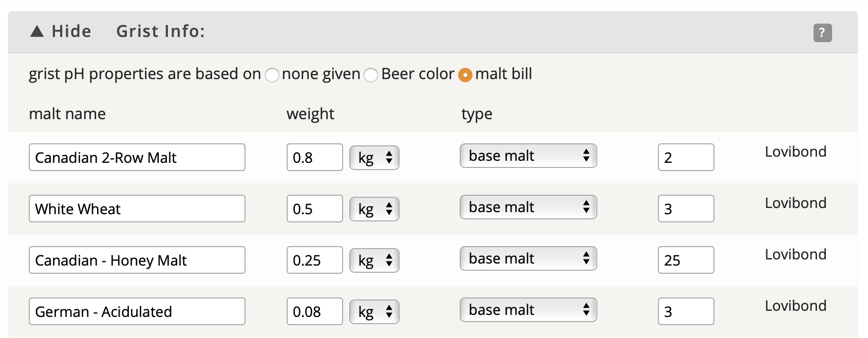This screenshot has width=868, height=338.
Task: Open the question mark help icon
Action: click(822, 33)
